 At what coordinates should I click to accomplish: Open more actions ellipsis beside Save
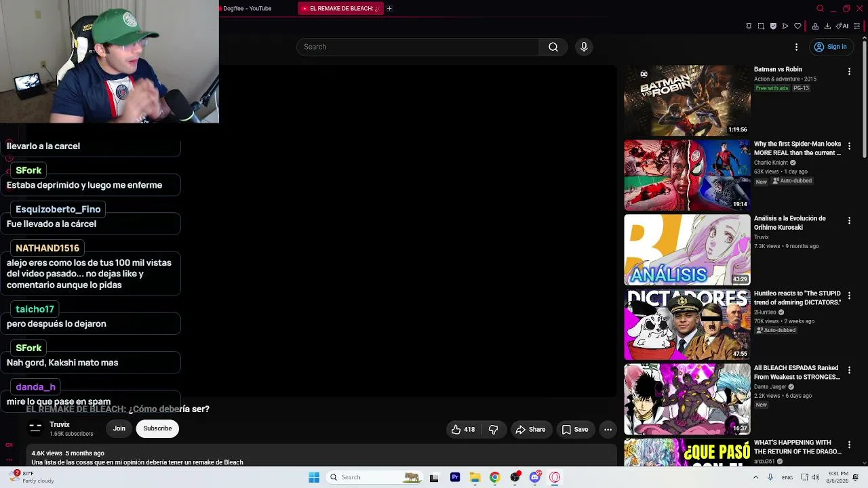point(608,429)
